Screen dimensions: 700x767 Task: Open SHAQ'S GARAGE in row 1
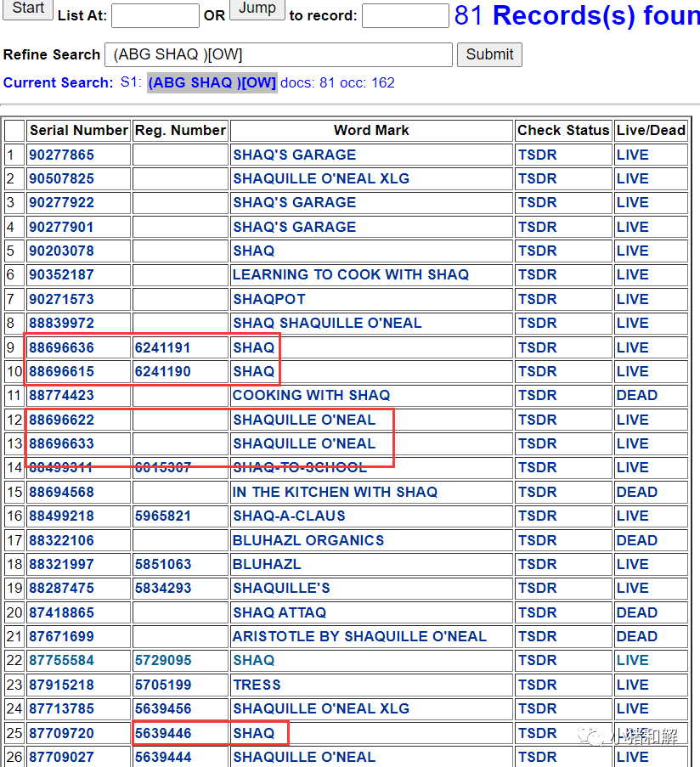[295, 155]
